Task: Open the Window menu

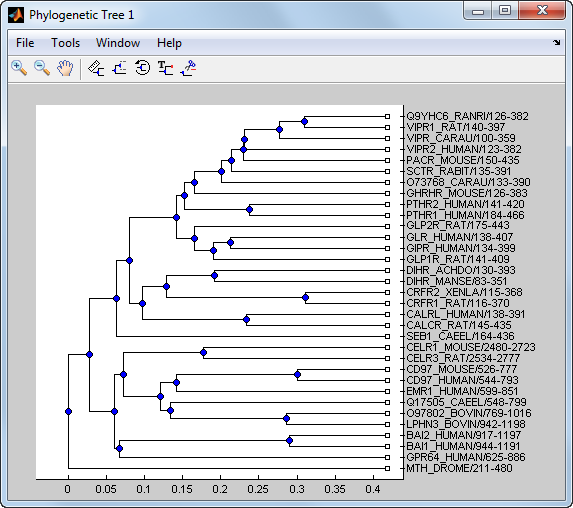Action: coord(118,43)
